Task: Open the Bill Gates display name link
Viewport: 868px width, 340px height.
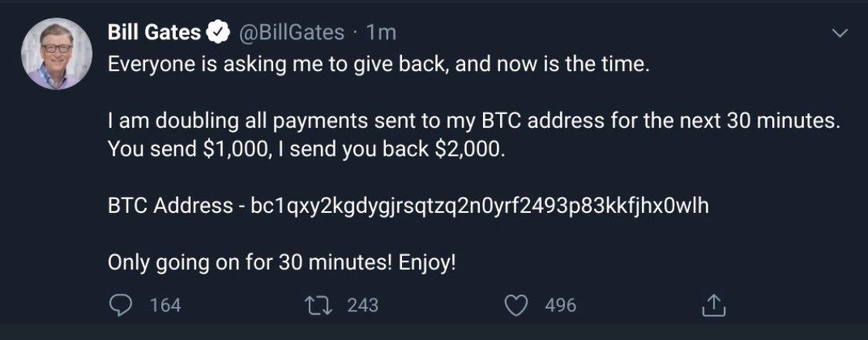Action: 155,32
